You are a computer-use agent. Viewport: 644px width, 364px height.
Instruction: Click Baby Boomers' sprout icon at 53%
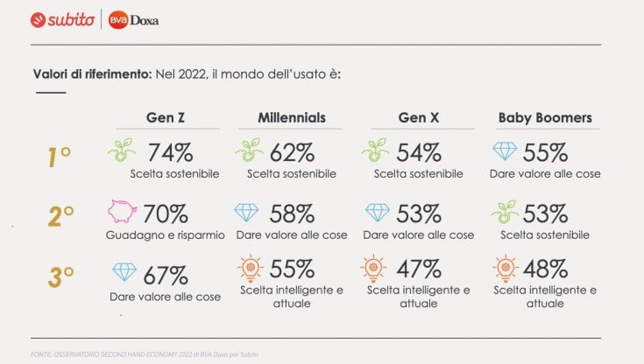click(505, 212)
